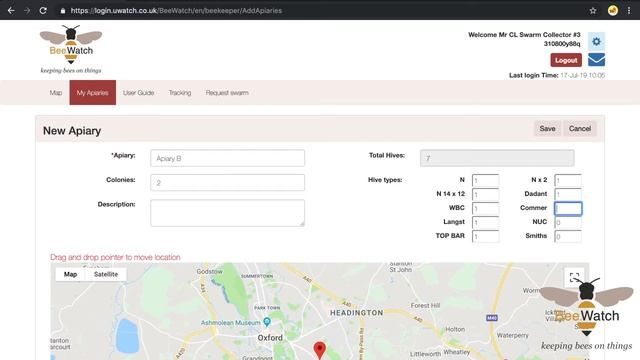Open messages via the envelope icon
This screenshot has height=360, width=640.
(596, 60)
